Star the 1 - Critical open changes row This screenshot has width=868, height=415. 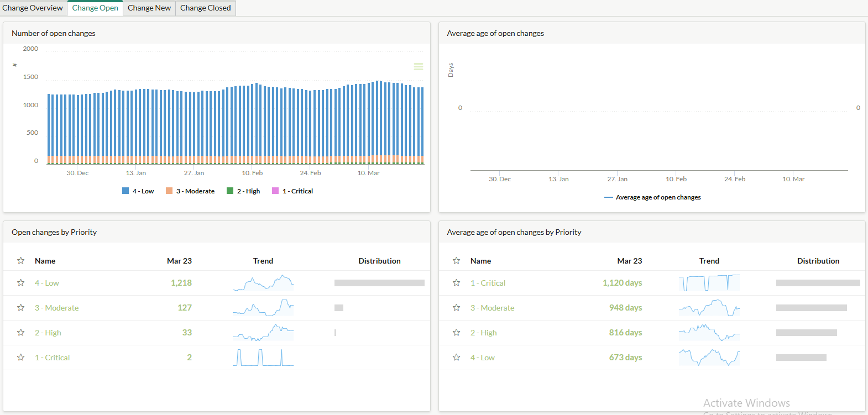click(21, 358)
